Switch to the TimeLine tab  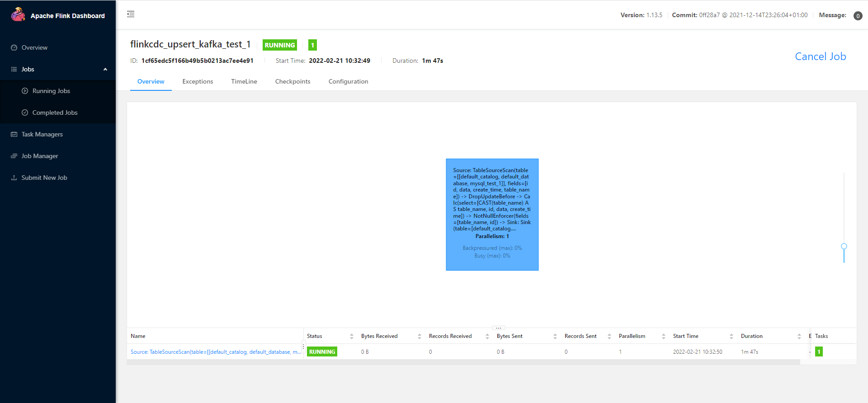pos(244,81)
